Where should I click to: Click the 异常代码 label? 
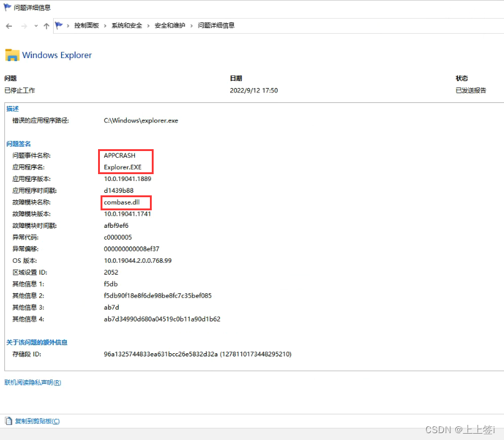pos(26,237)
